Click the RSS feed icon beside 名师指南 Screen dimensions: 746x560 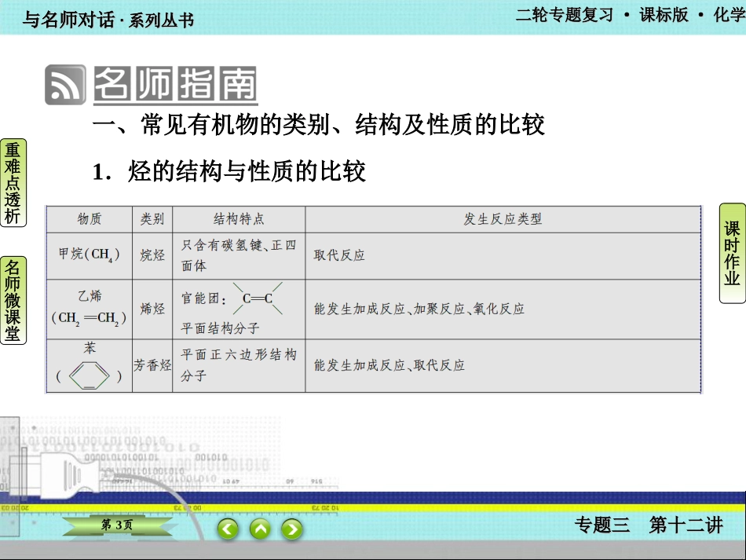65,85
